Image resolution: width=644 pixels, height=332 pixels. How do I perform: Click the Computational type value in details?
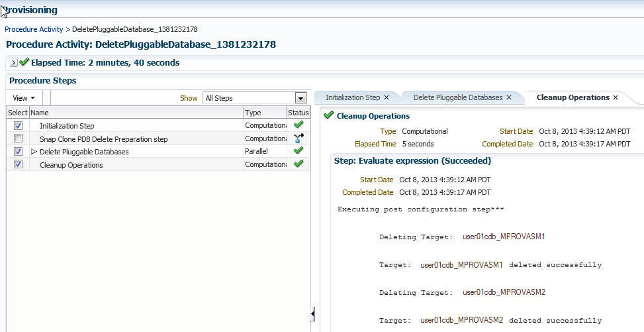point(425,131)
